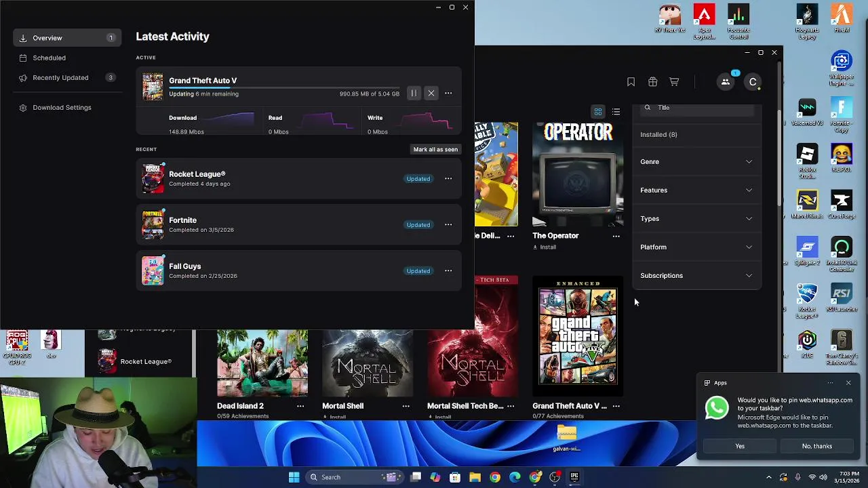868x488 pixels.
Task: Cancel the Grand Theft Auto V update
Action: coord(431,94)
